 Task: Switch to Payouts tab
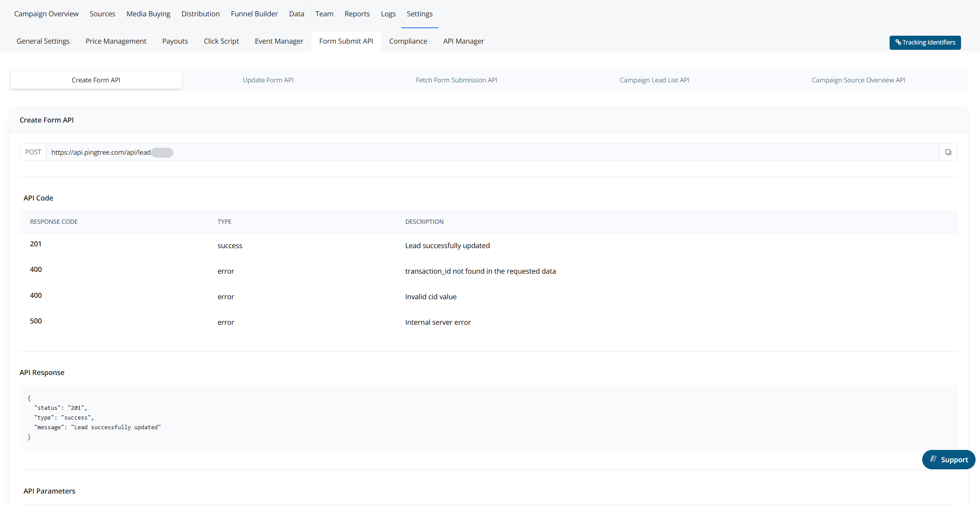pyautogui.click(x=175, y=41)
